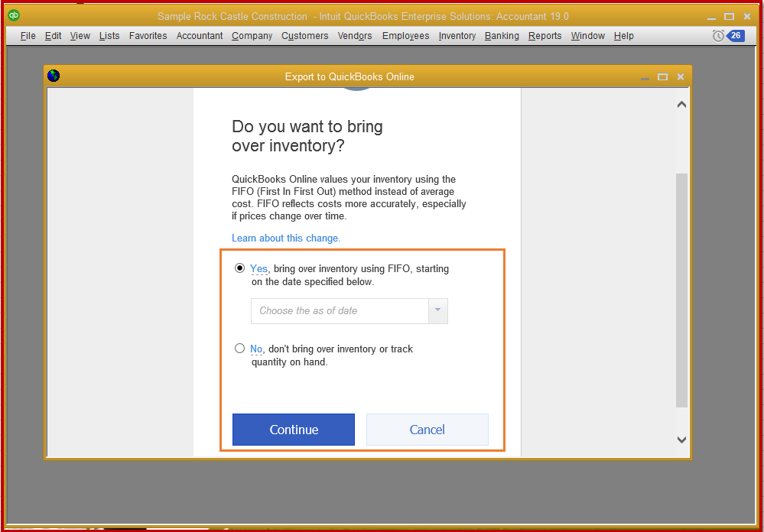This screenshot has height=532, width=764.
Task: Open the Edit menu
Action: tap(53, 36)
